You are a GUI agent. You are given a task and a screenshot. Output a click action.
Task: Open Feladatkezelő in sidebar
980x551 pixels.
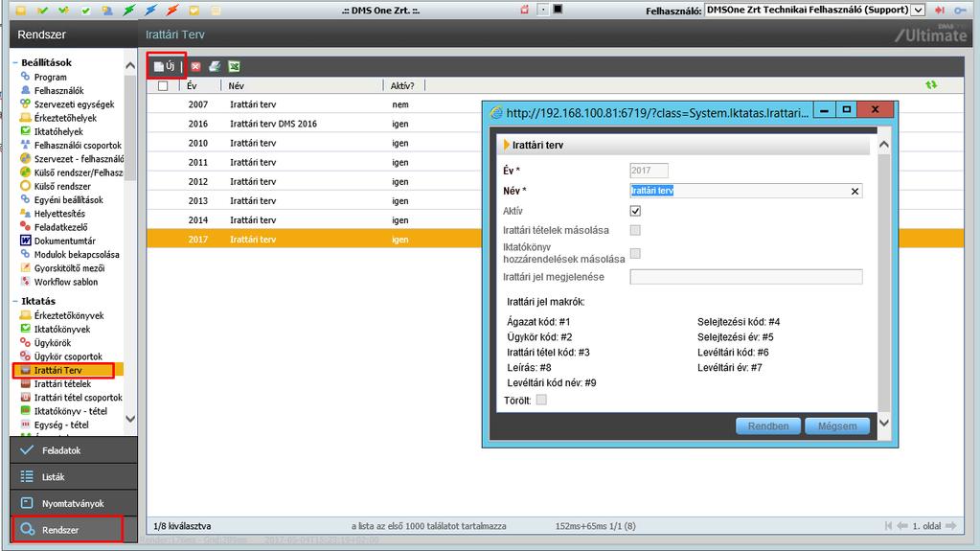(x=60, y=228)
